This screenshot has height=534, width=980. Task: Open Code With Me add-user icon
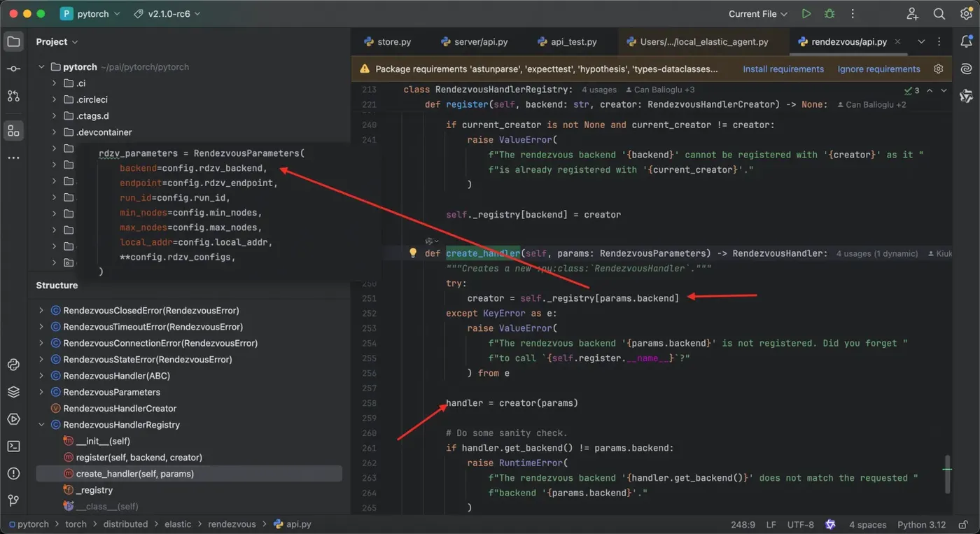tap(912, 14)
